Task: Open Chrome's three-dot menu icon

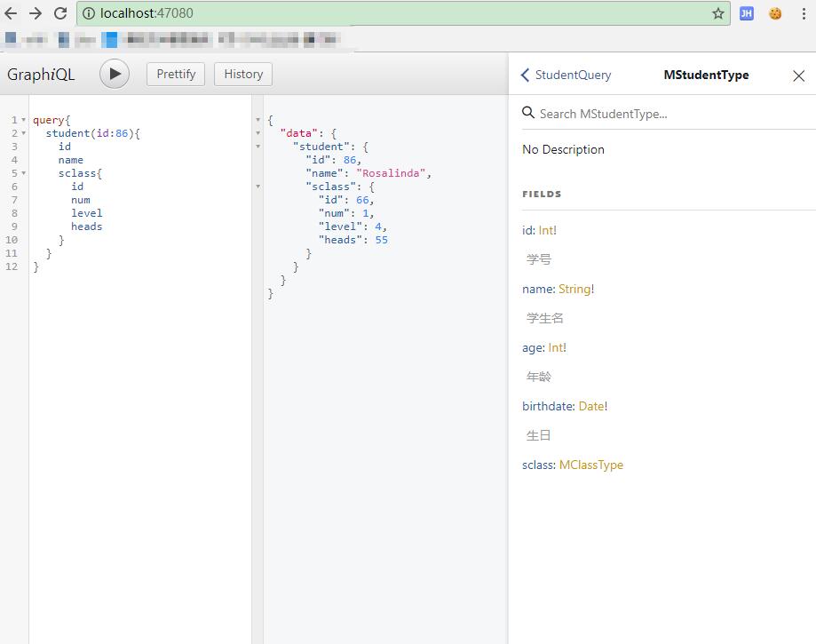Action: click(804, 14)
